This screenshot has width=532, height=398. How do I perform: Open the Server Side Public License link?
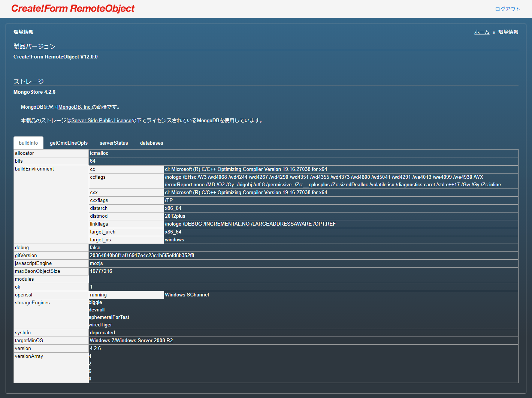pos(102,121)
